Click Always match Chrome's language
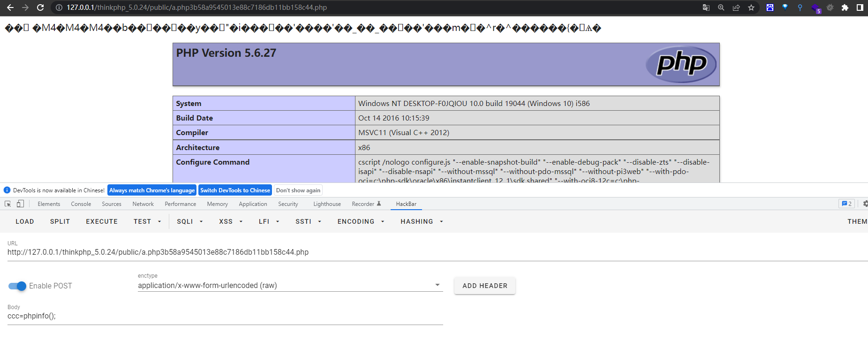Screen dimensions: 868x341 pos(152,190)
